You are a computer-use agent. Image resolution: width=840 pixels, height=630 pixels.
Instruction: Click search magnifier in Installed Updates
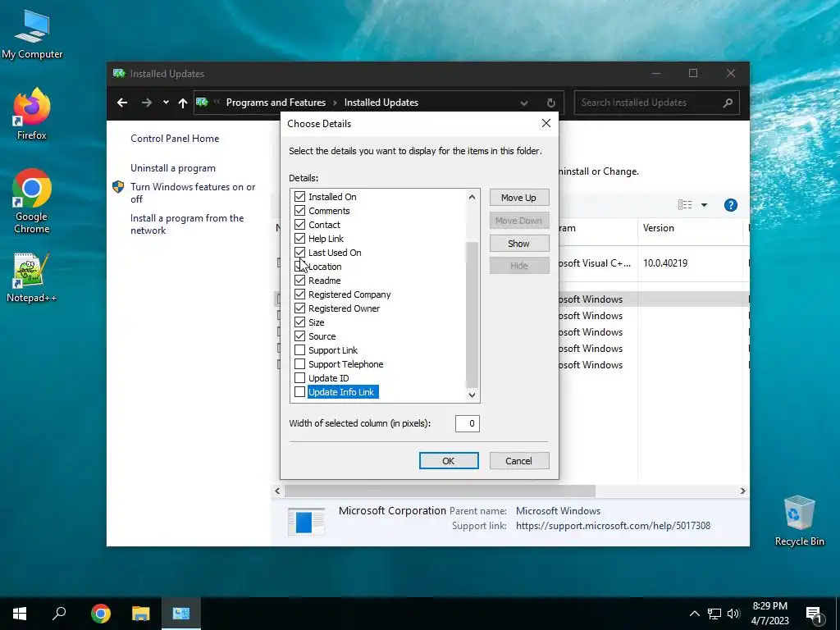pyautogui.click(x=728, y=103)
